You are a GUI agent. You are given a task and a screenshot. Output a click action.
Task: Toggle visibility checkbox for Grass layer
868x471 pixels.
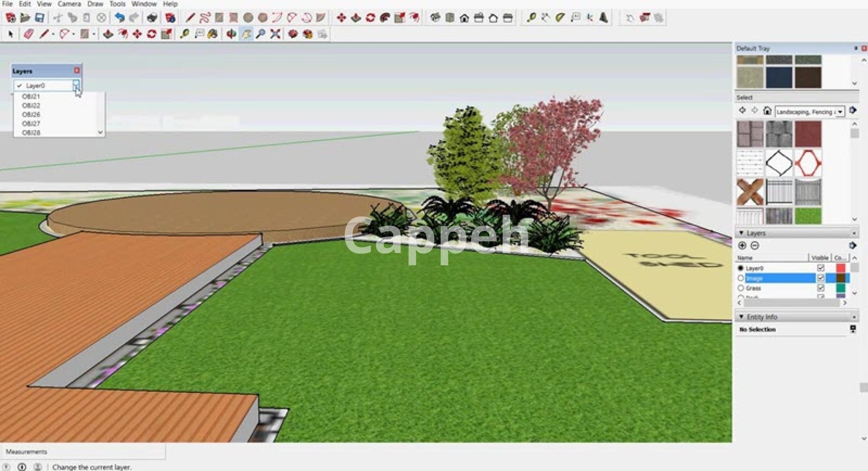point(821,288)
